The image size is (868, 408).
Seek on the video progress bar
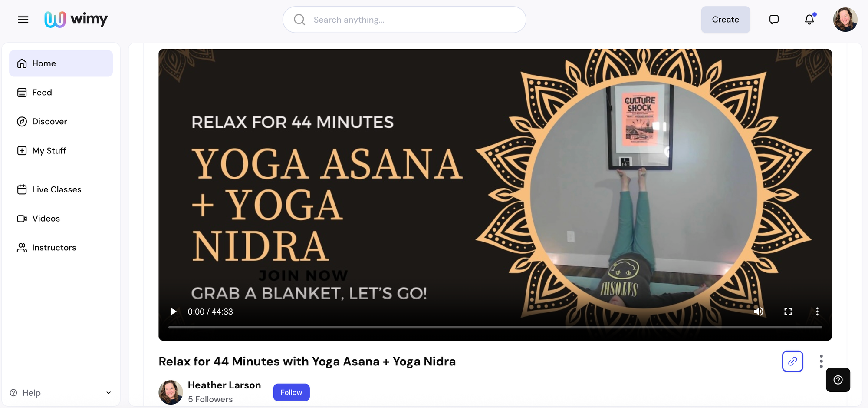click(x=495, y=327)
